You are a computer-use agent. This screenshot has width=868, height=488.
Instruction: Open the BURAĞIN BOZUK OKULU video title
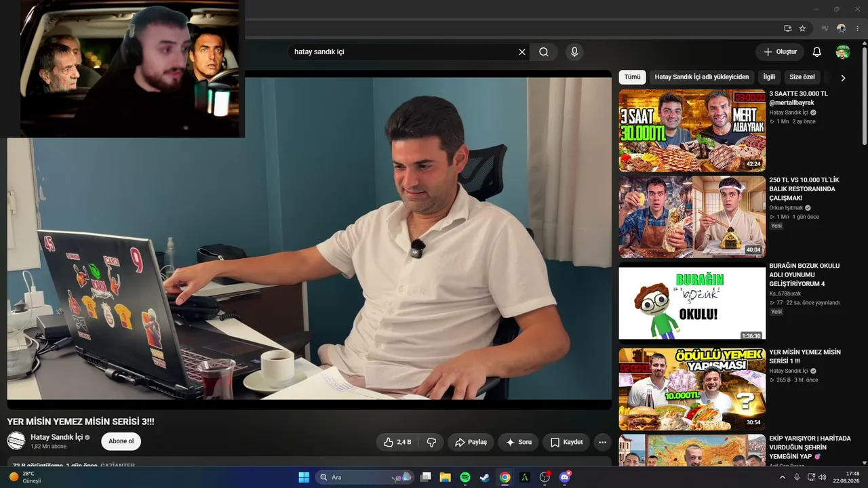pos(804,275)
